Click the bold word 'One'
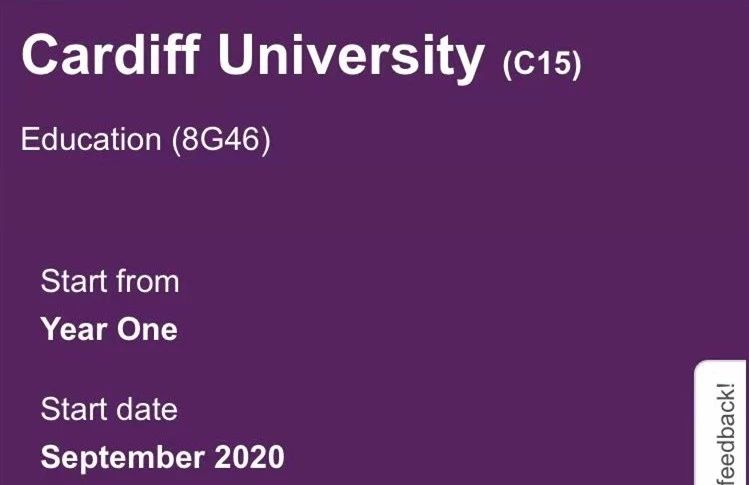 146,329
